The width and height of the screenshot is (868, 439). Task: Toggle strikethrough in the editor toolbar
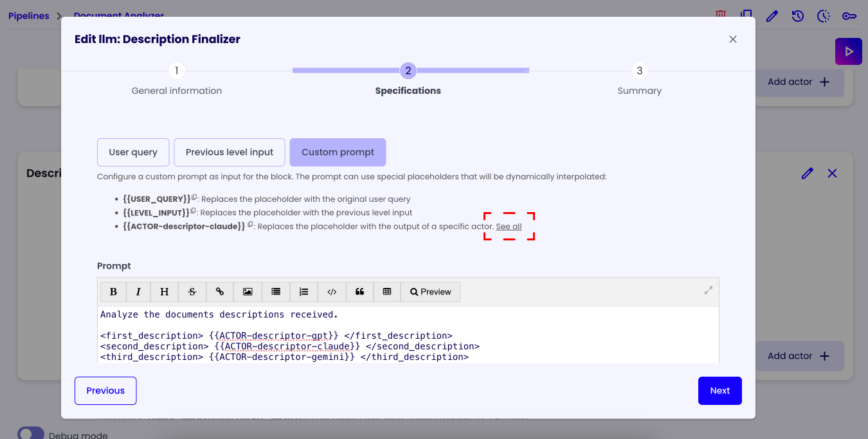[192, 292]
